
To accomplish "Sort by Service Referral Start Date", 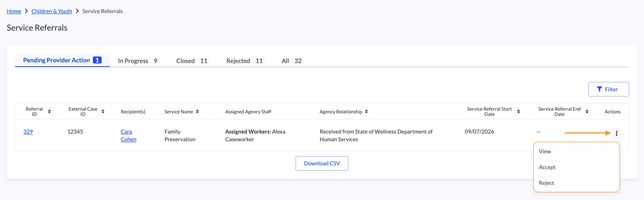I will tap(518, 112).
